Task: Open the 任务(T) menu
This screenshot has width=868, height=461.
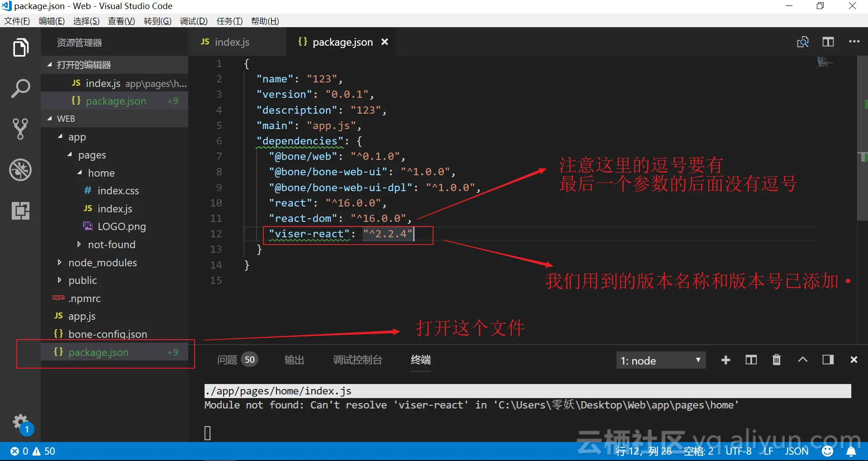Action: point(229,21)
